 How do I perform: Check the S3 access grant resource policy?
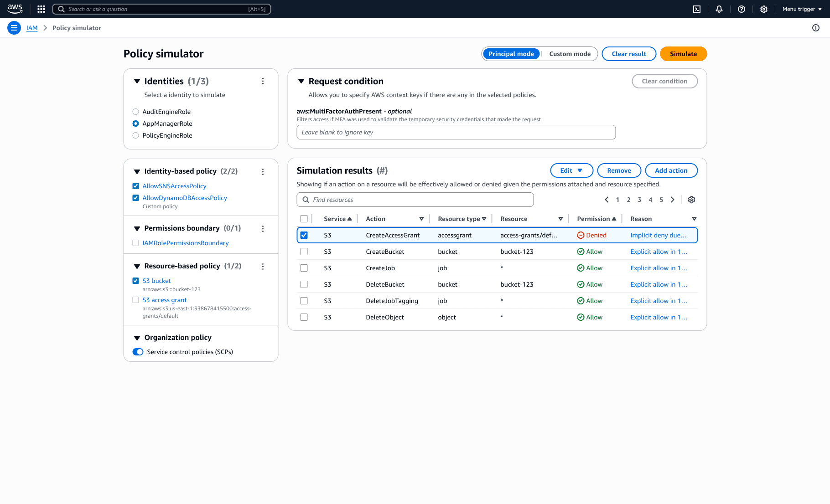coord(135,300)
